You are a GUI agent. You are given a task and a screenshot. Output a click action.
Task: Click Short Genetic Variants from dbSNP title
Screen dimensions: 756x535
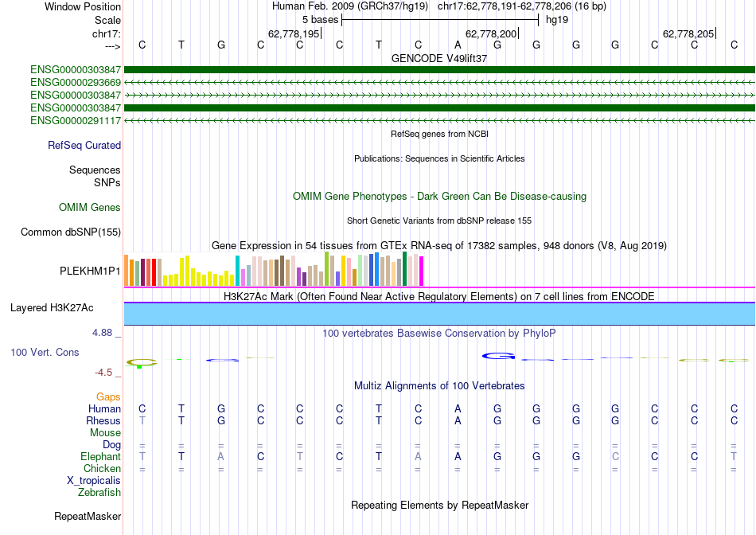click(439, 221)
